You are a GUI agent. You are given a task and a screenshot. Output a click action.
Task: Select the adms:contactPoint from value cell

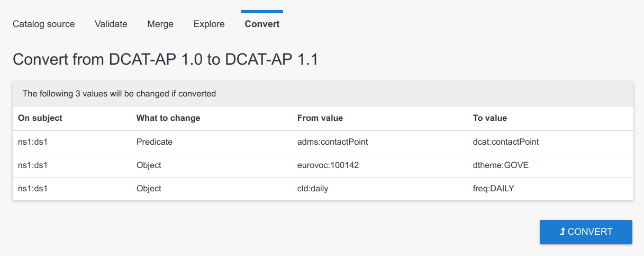pyautogui.click(x=333, y=142)
